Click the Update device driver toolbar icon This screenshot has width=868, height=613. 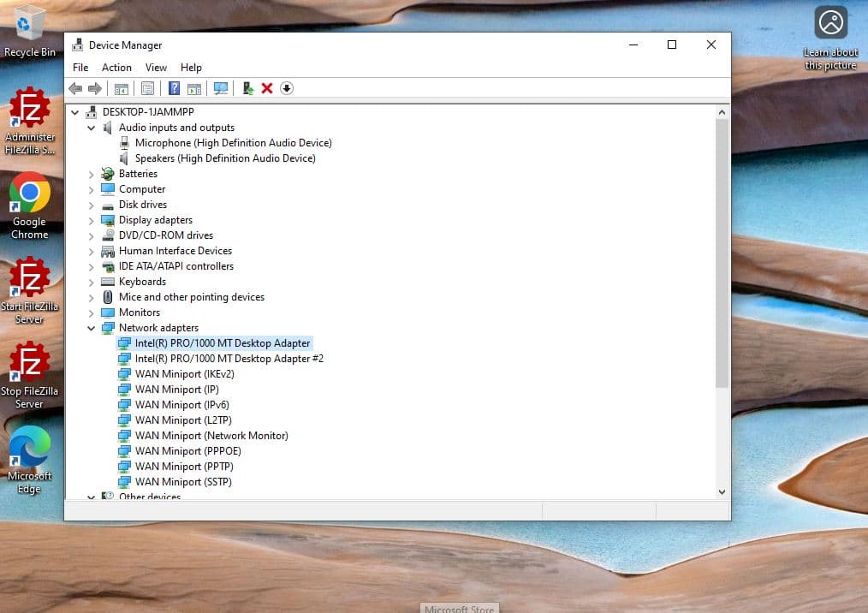pyautogui.click(x=248, y=88)
